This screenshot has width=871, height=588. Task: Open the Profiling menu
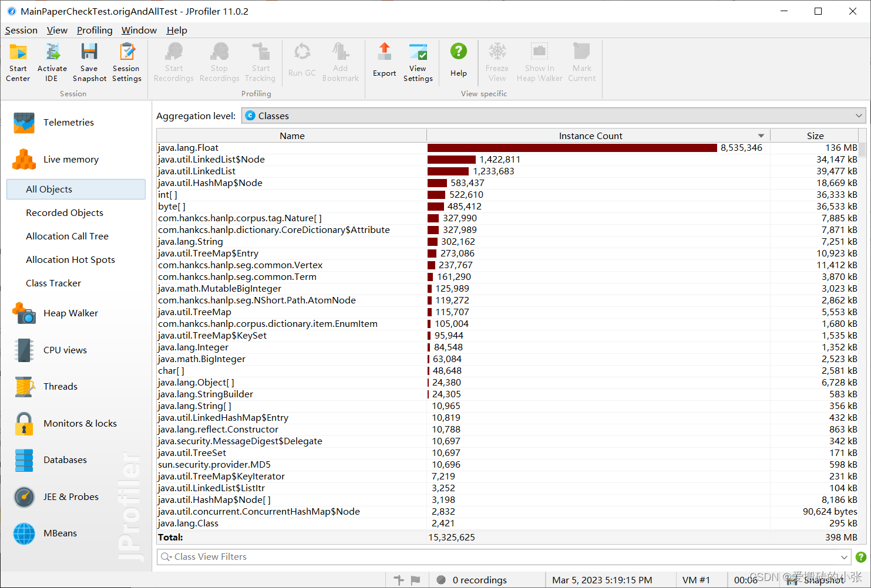pyautogui.click(x=95, y=31)
